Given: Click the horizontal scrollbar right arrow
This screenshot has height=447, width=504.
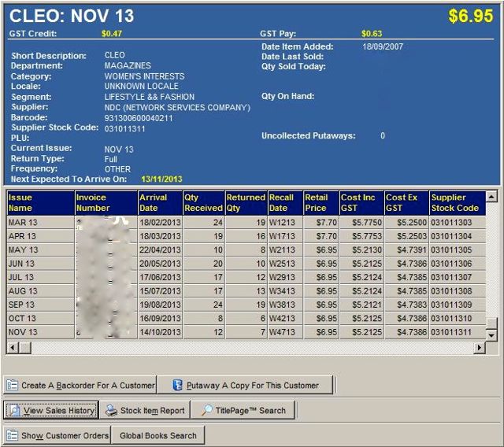Looking at the screenshot, I should pyautogui.click(x=480, y=347).
